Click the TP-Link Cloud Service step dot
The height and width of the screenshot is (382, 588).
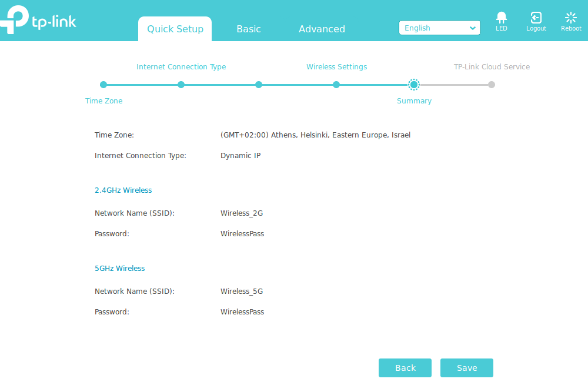pyautogui.click(x=492, y=85)
